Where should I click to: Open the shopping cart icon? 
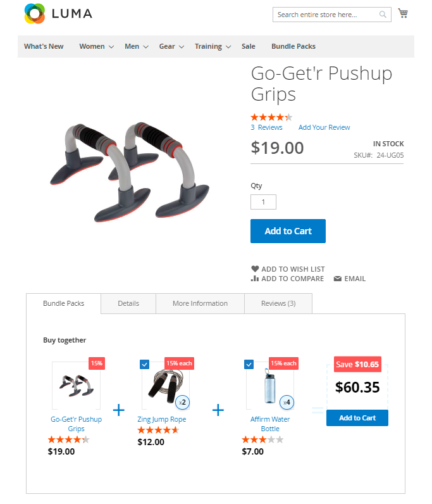point(403,13)
